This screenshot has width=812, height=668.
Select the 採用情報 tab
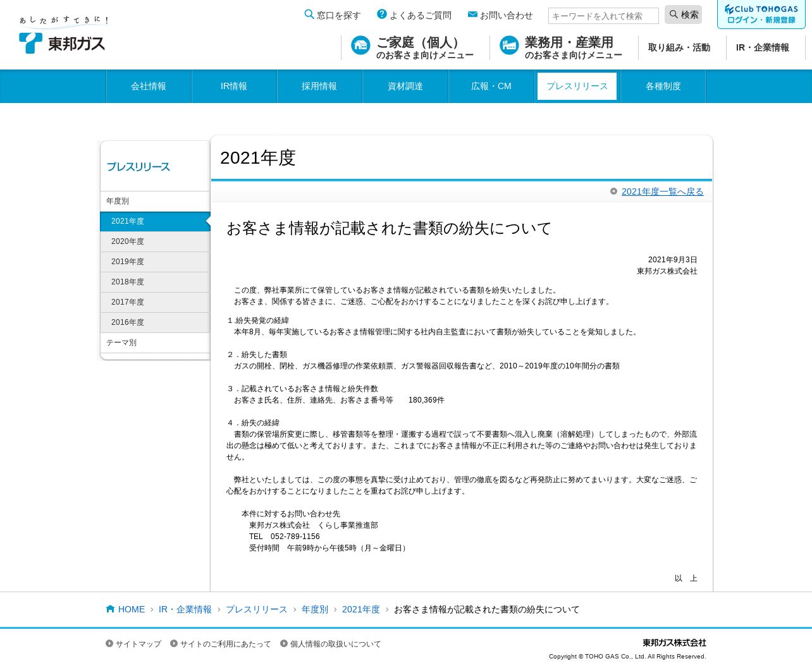[319, 86]
